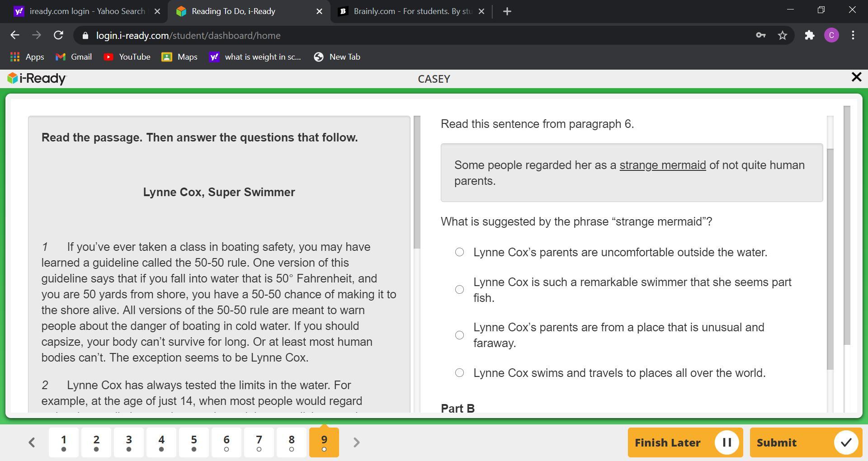Screen dimensions: 868x461
Task: Open the Apps bookmarks shortcut
Action: click(x=27, y=57)
